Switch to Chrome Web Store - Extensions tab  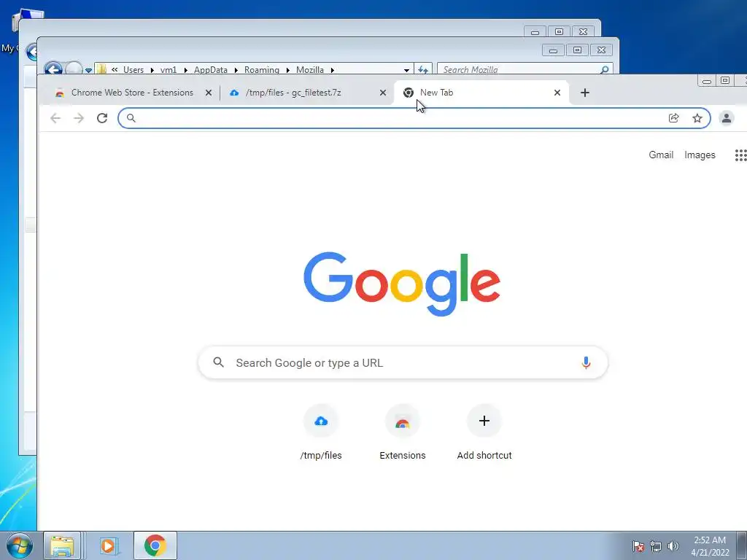tap(133, 93)
